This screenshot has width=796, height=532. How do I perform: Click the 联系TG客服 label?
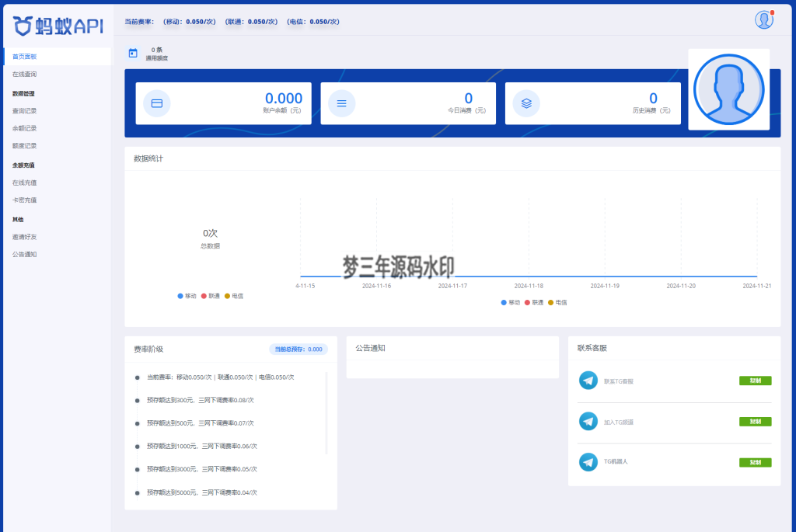point(618,381)
